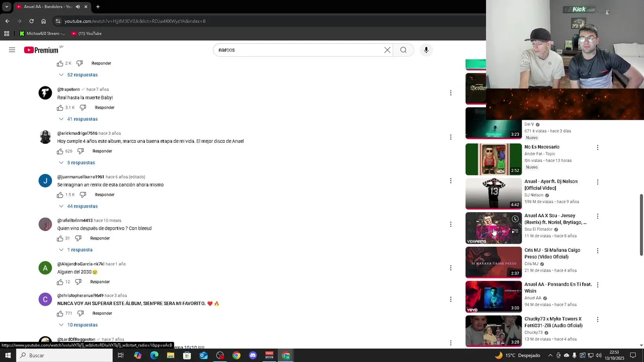This screenshot has width=644, height=362.
Task: Open Anuel AA X Sou - Jersey title
Action: coord(555,219)
